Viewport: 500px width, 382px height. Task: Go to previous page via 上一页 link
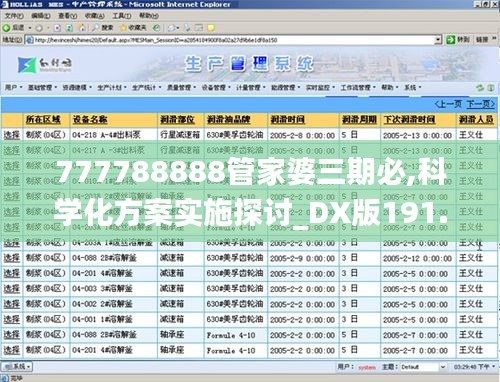pos(448,104)
